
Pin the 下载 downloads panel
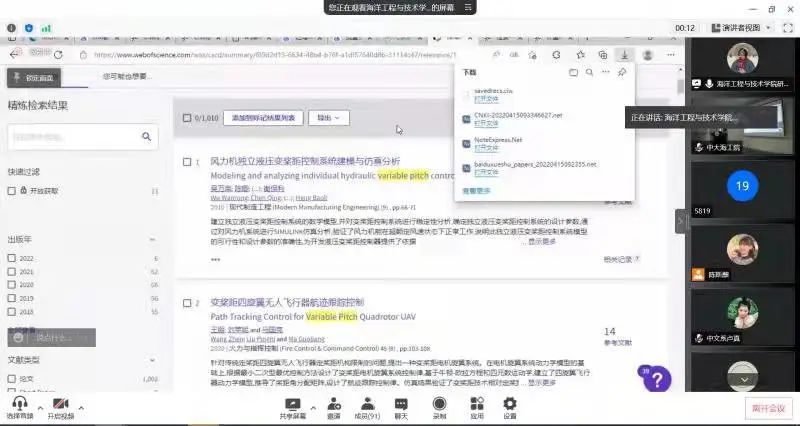[x=622, y=72]
